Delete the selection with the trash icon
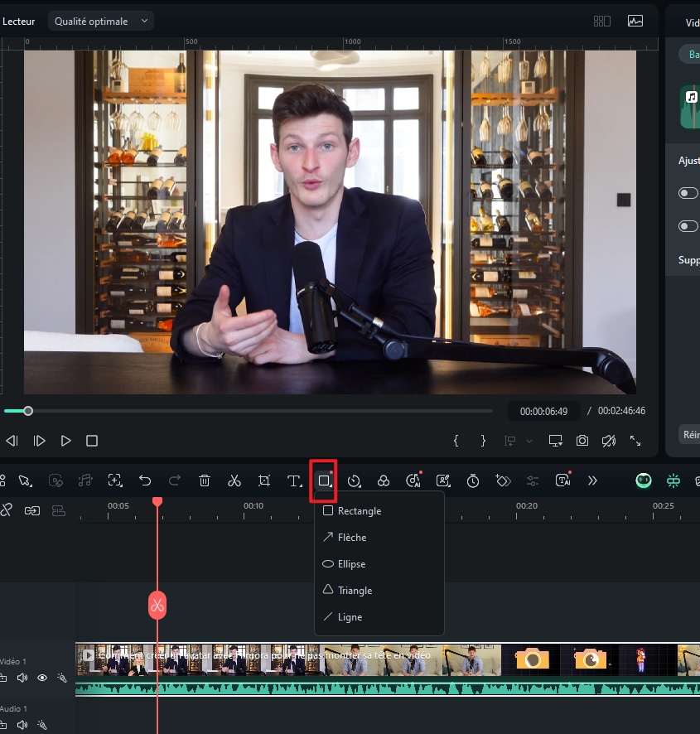Viewport: 700px width, 734px height. tap(204, 480)
